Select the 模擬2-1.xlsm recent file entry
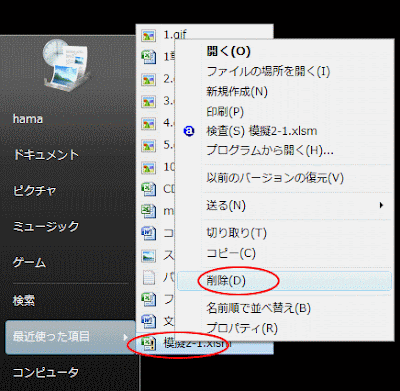The width and height of the screenshot is (400, 391). point(205,343)
